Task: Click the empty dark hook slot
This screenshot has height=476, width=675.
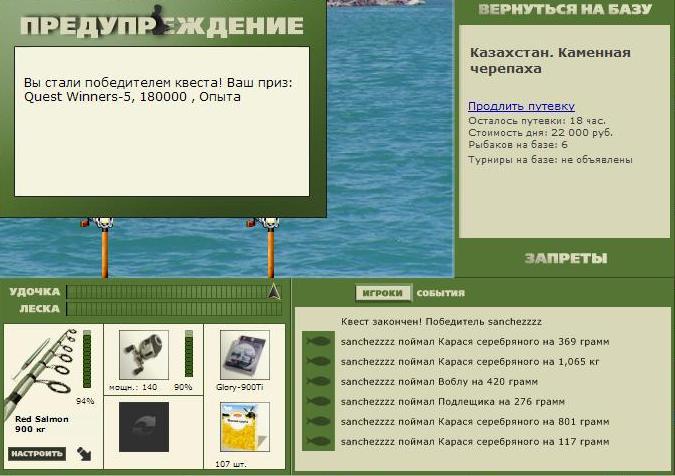Action: point(144,427)
